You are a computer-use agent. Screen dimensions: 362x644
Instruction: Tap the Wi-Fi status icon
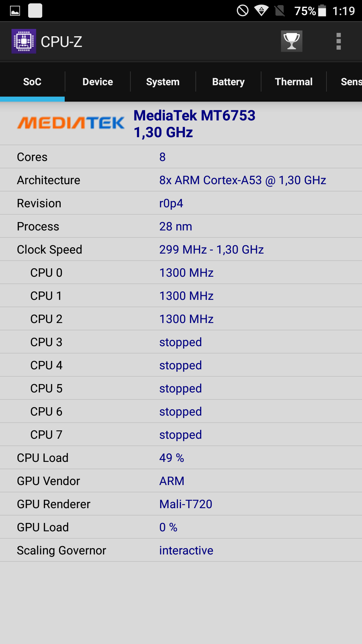[261, 11]
